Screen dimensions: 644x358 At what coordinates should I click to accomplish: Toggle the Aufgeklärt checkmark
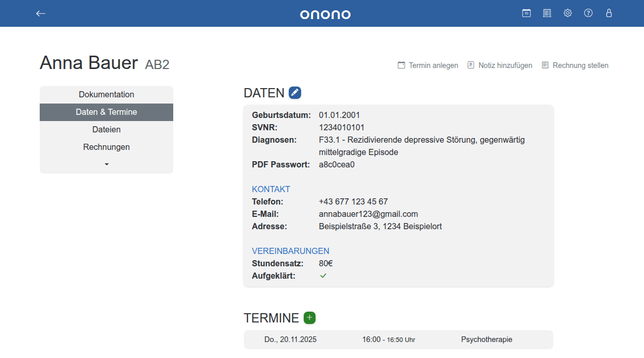point(323,276)
